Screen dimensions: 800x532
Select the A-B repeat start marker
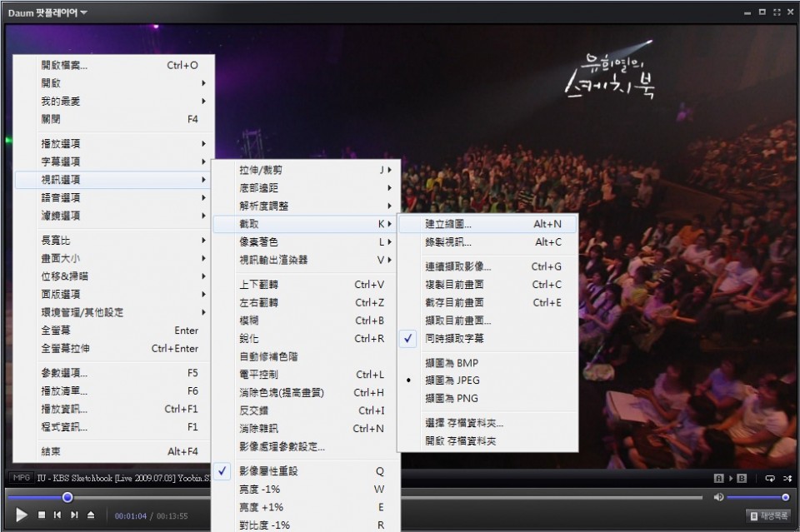click(x=719, y=478)
